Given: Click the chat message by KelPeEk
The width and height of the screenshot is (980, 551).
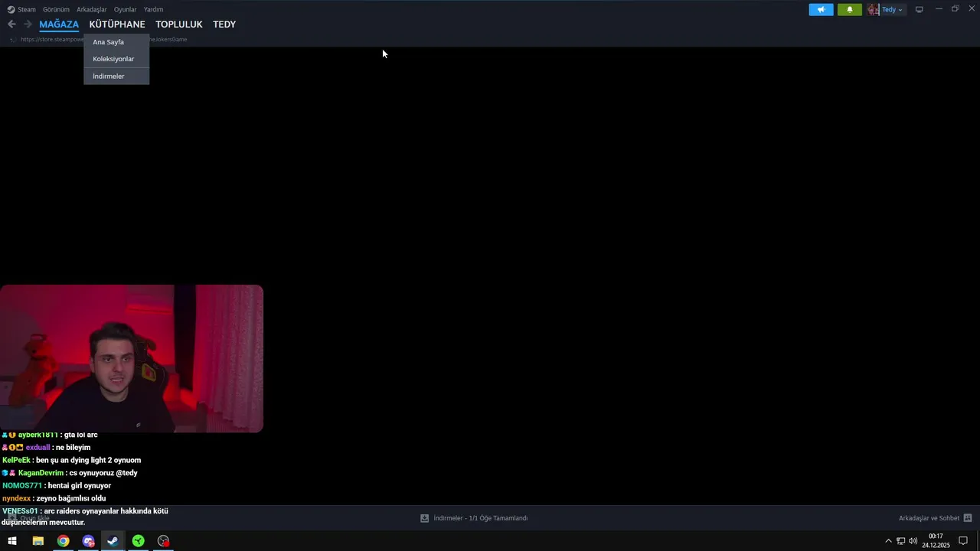Looking at the screenshot, I should 72,460.
